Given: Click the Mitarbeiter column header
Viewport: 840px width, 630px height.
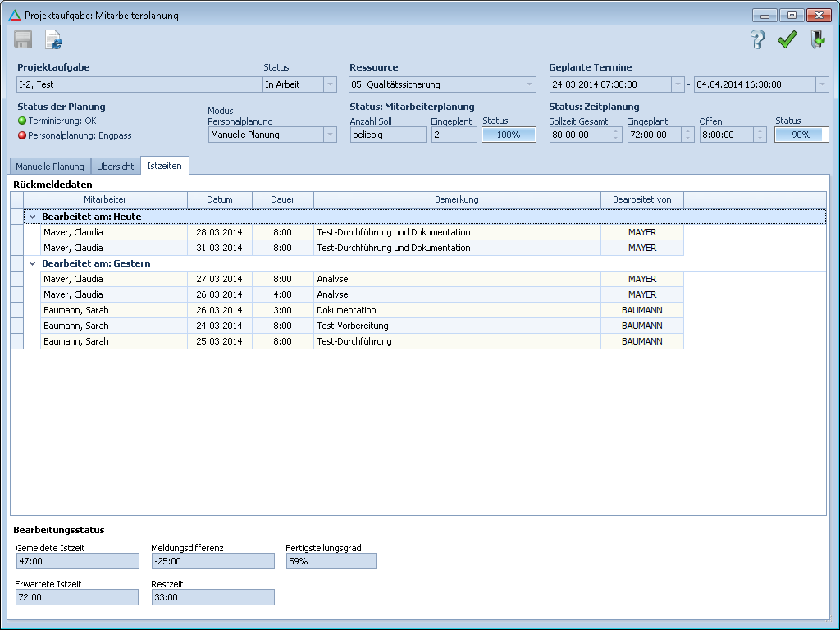Looking at the screenshot, I should 105,199.
